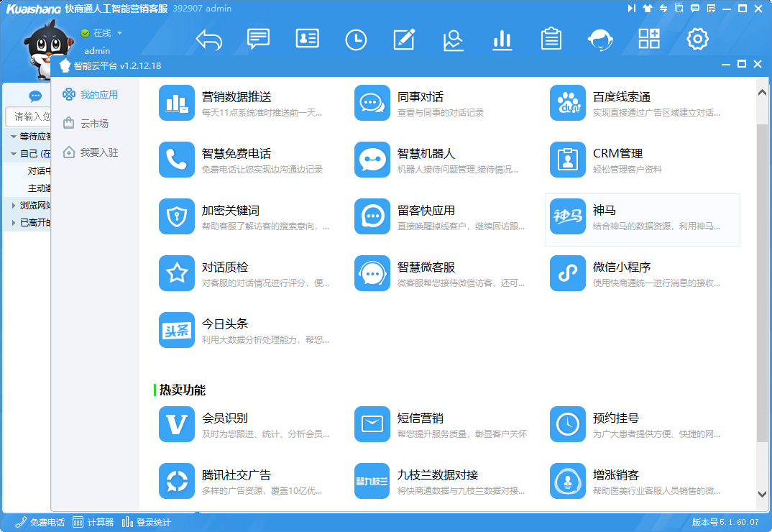Click the 智慧机器人 robot icon
This screenshot has width=772, height=532.
(x=372, y=160)
